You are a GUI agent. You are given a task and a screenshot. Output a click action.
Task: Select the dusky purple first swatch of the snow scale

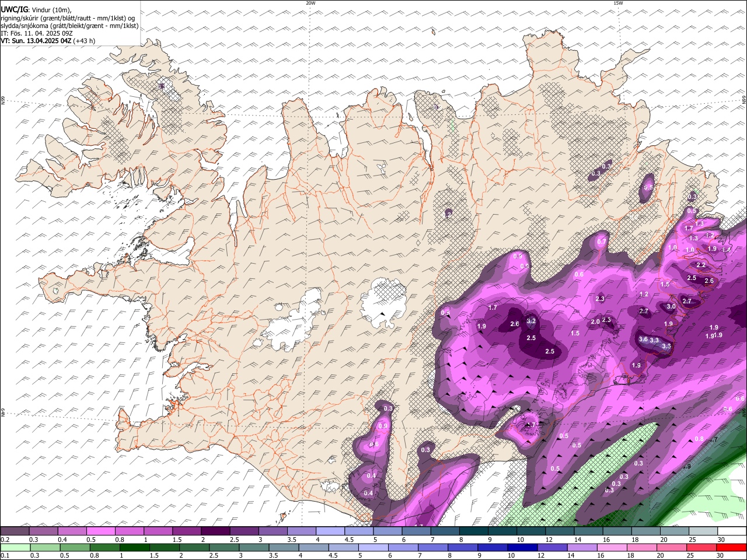click(15, 531)
